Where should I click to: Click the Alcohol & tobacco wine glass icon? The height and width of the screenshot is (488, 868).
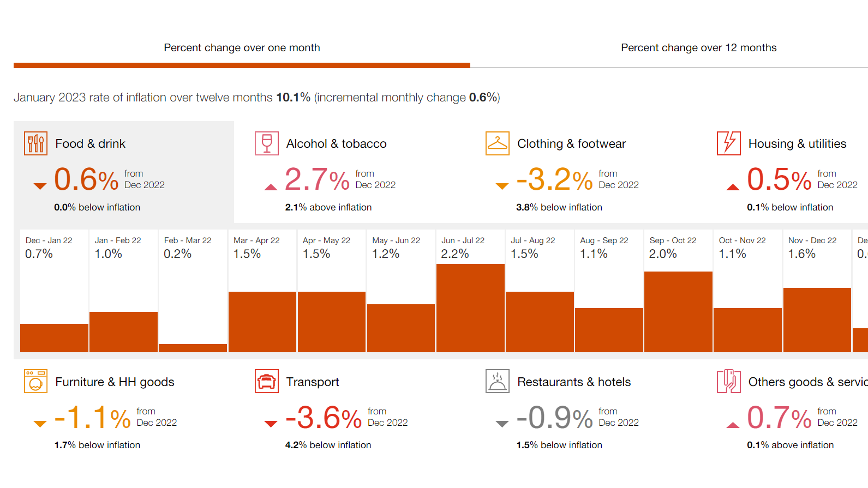tap(267, 143)
